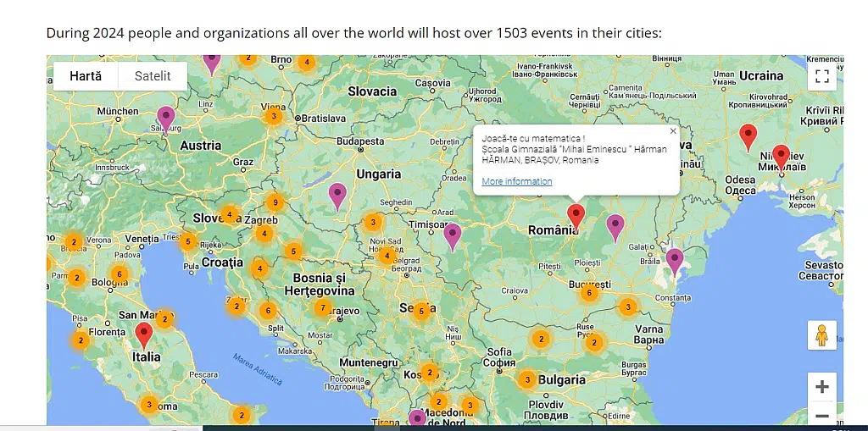Open the cluster of 6 at București

590,293
